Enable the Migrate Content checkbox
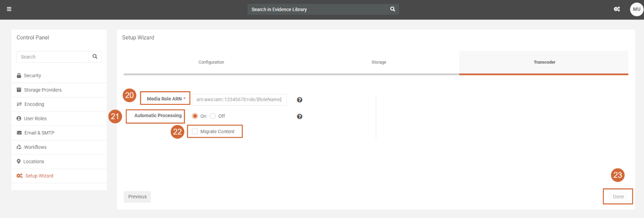Image resolution: width=644 pixels, height=218 pixels. pos(195,131)
